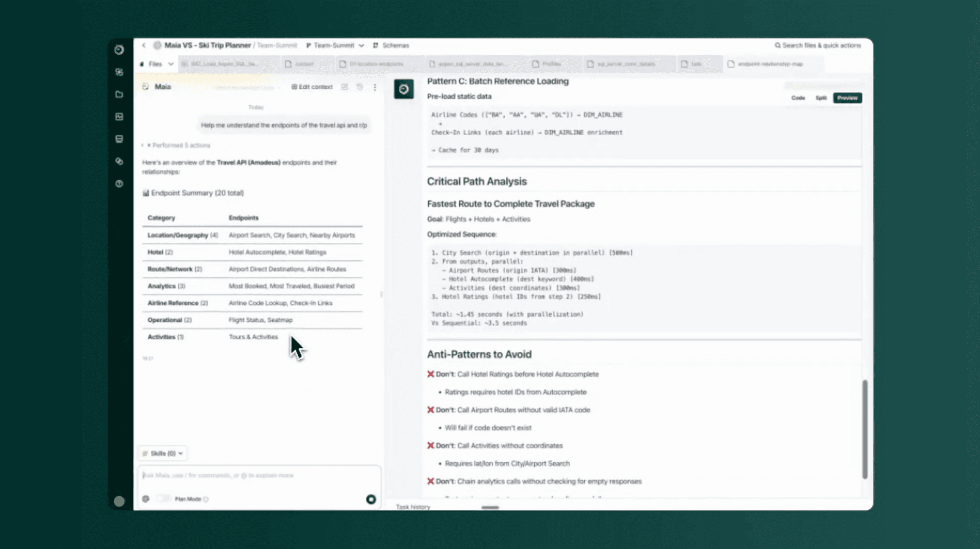Open the Team-Summit branch dropdown
This screenshot has width=980, height=549.
[335, 45]
